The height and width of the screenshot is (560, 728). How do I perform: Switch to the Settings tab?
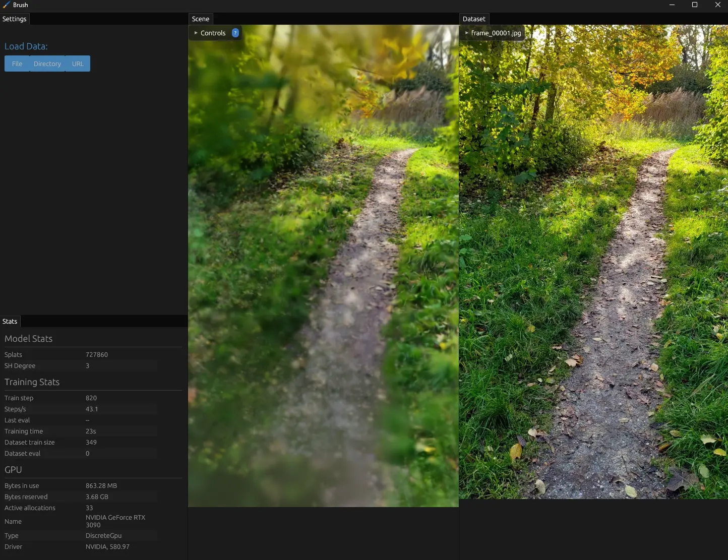[x=15, y=19]
